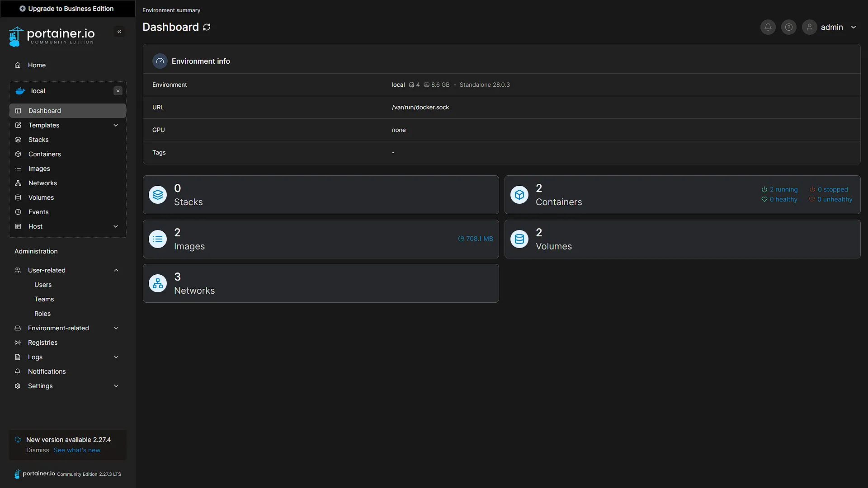
Task: Collapse the User-related section
Action: (68, 270)
